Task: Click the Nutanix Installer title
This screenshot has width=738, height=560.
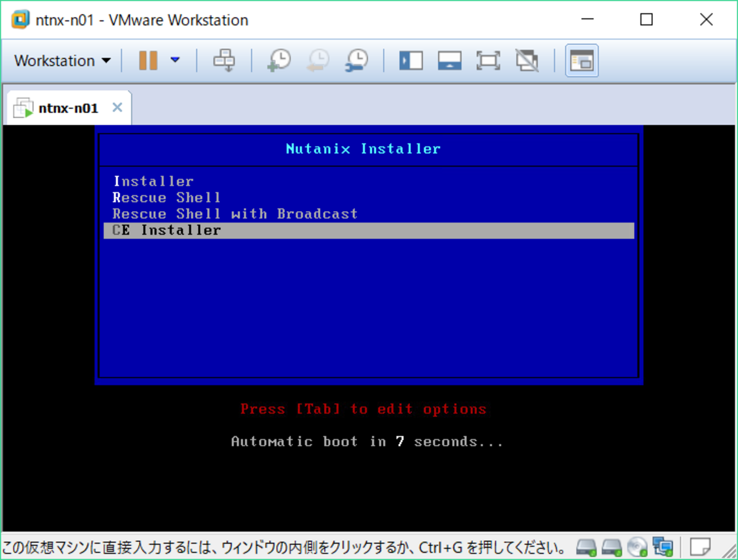Action: [363, 149]
